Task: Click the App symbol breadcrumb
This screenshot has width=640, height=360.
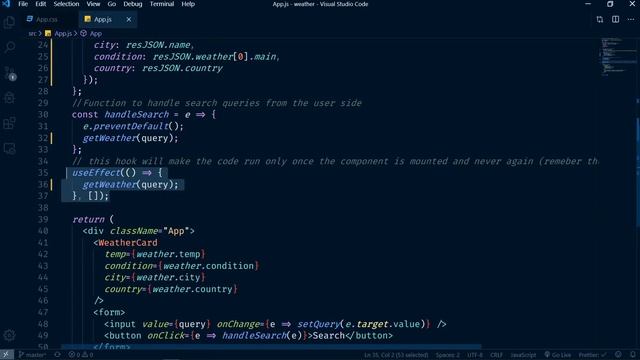Action: (x=96, y=33)
